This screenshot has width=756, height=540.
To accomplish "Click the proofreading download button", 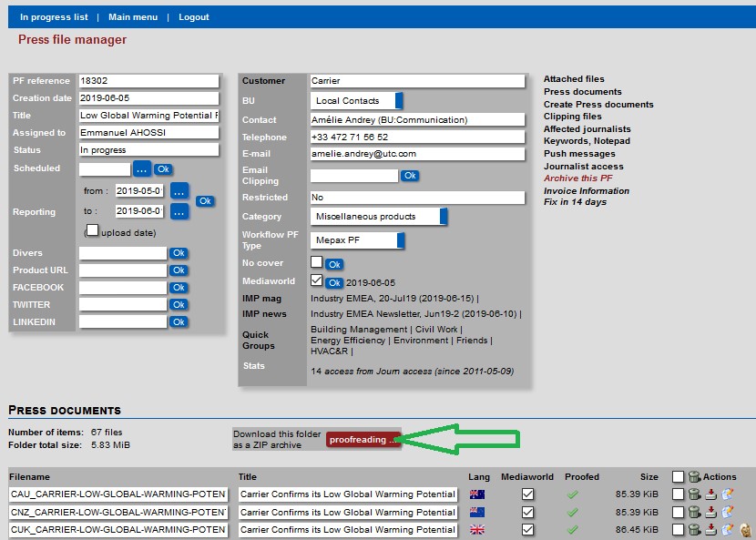I will coord(363,440).
